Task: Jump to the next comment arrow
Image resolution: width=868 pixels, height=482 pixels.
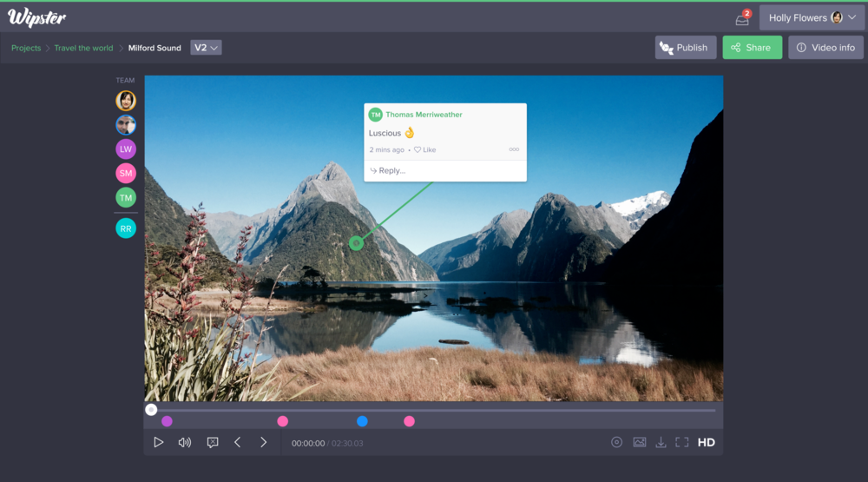Action: pyautogui.click(x=264, y=442)
